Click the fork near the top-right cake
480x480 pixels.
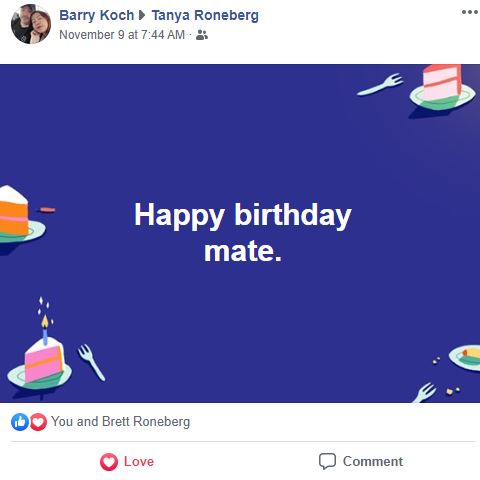point(380,84)
